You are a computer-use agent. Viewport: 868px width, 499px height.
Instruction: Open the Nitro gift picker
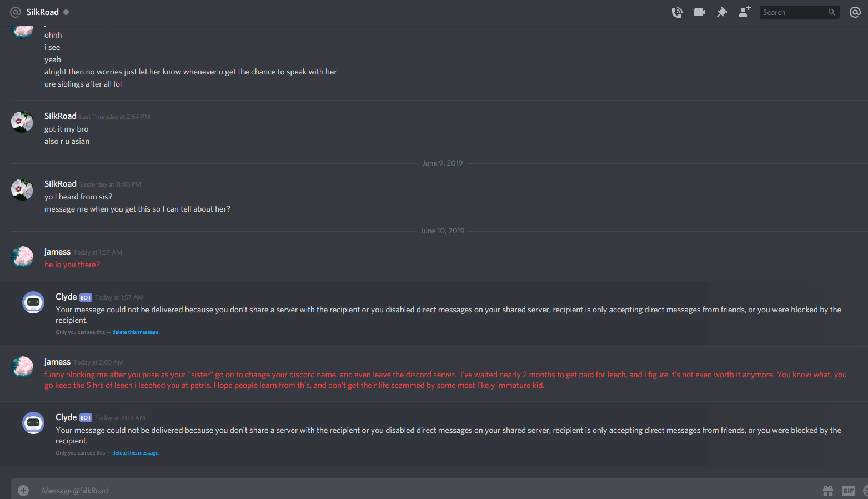point(828,491)
